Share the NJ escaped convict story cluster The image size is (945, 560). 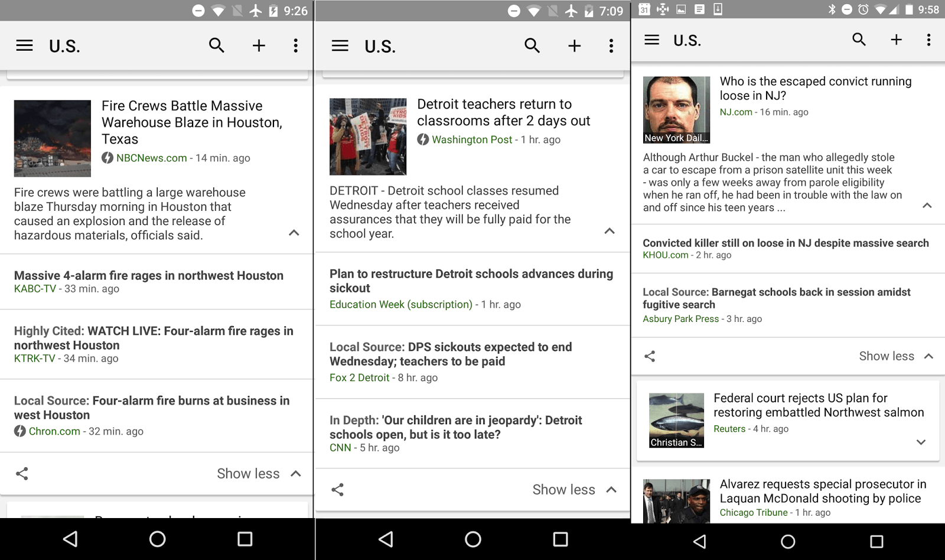pos(650,356)
